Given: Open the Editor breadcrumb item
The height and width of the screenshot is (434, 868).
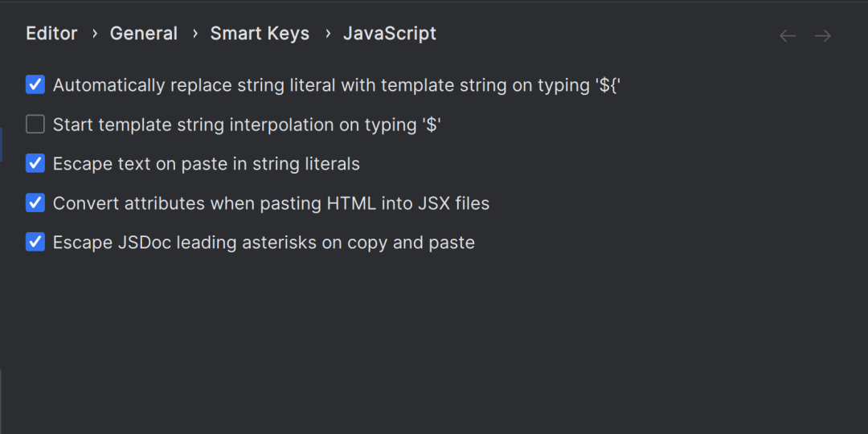Looking at the screenshot, I should 51,34.
